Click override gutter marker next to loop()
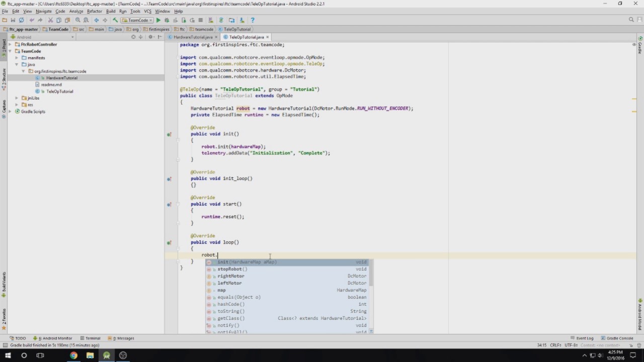 click(x=169, y=242)
